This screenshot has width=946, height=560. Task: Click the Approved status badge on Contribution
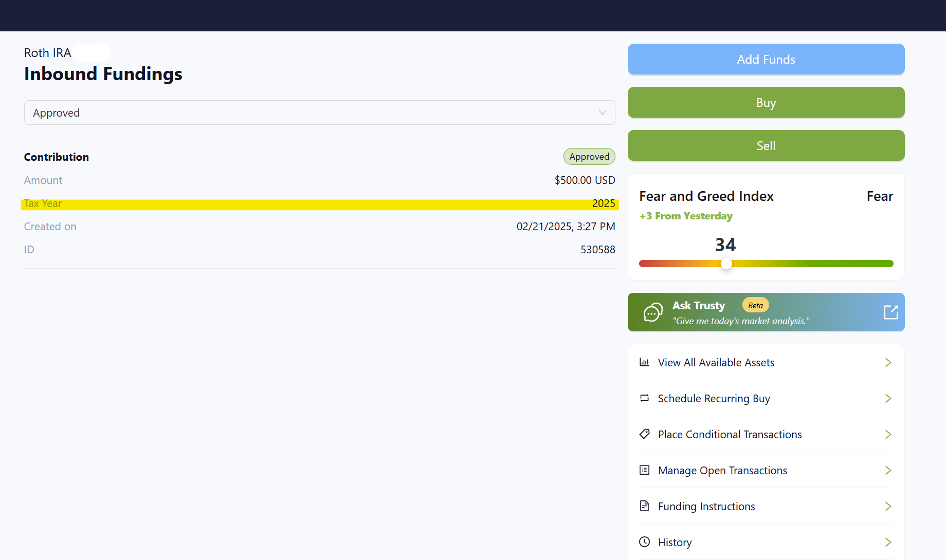pyautogui.click(x=589, y=157)
